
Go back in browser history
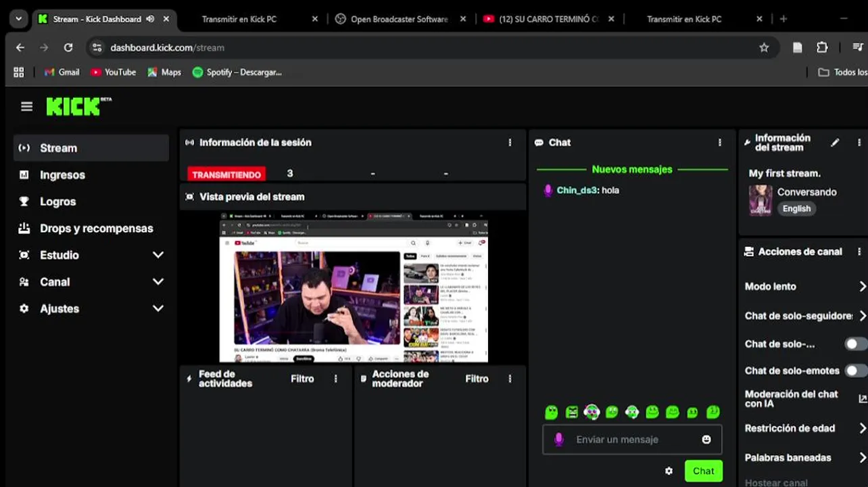pyautogui.click(x=20, y=47)
